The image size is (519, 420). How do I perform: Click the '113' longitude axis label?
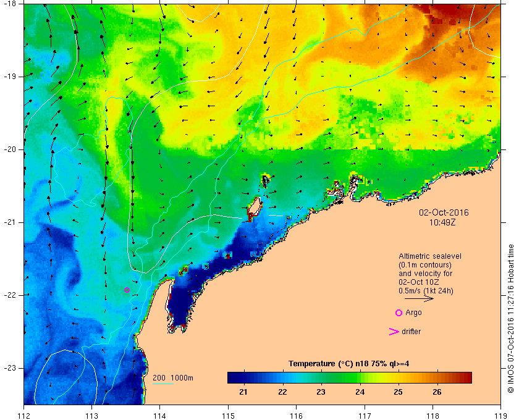pyautogui.click(x=91, y=416)
